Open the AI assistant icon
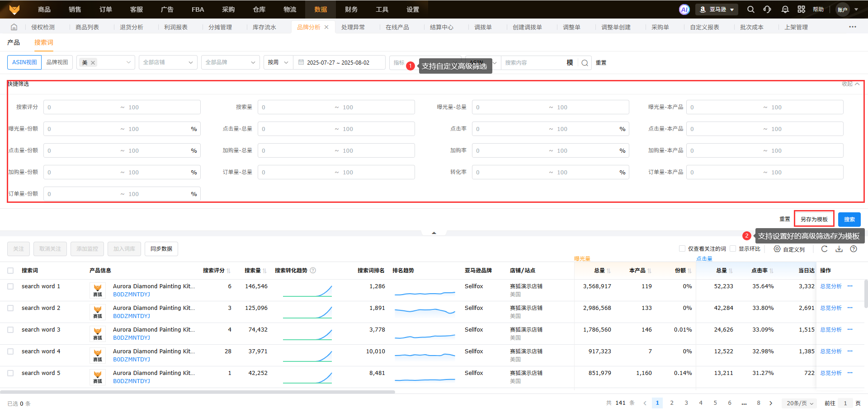 (x=684, y=9)
